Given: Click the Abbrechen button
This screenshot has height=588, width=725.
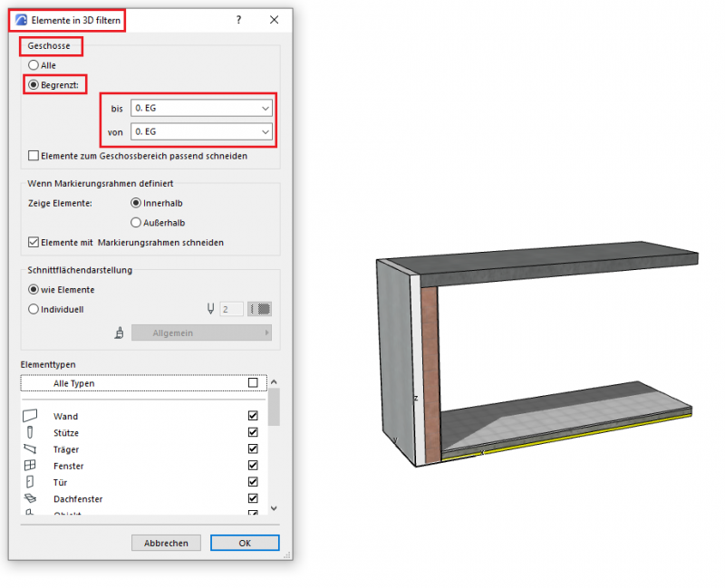Looking at the screenshot, I should click(166, 543).
